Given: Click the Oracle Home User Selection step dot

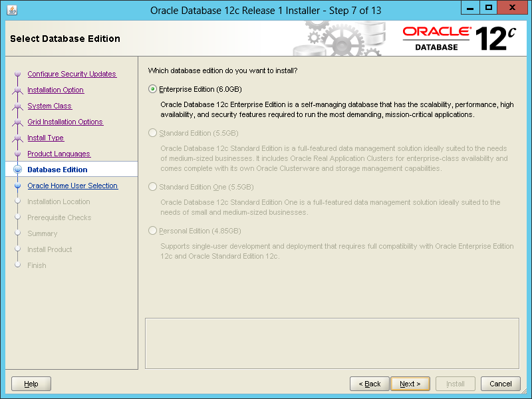Looking at the screenshot, I should (x=18, y=186).
